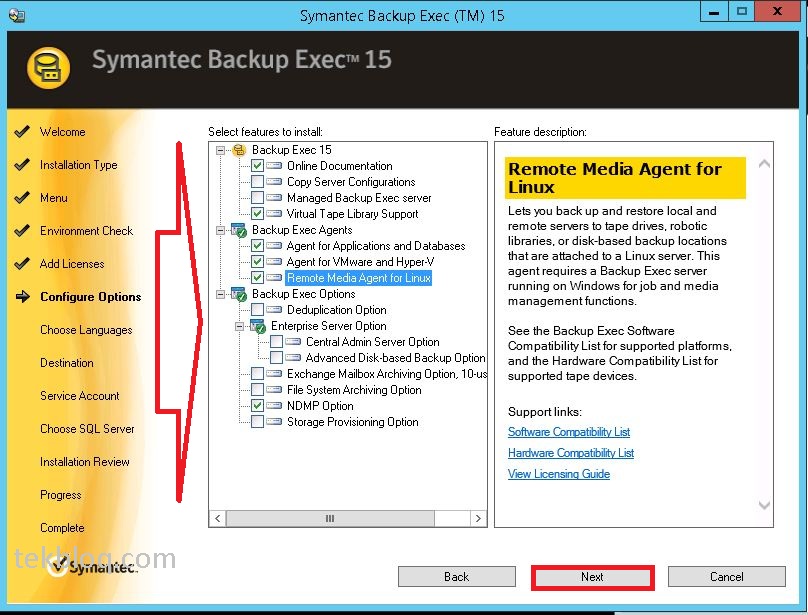Enable the Deduplication Option checkbox
The image size is (808, 615).
click(257, 310)
